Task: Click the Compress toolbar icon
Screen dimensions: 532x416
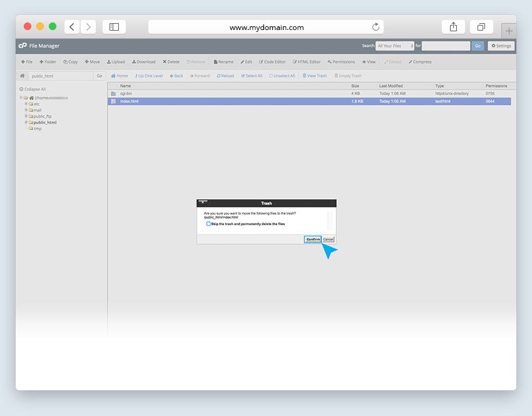Action: click(x=420, y=62)
